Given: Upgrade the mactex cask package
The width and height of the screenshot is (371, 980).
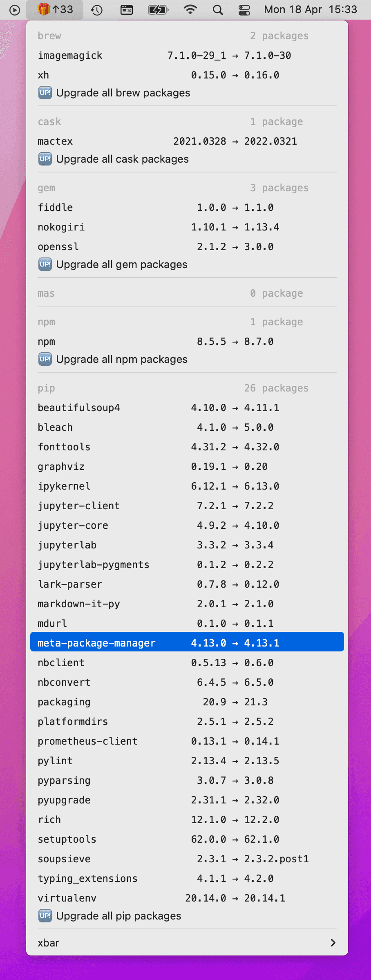Looking at the screenshot, I should tap(187, 141).
